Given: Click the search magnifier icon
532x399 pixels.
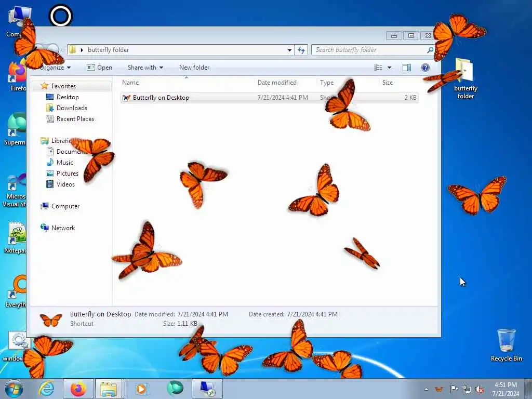Looking at the screenshot, I should coord(430,50).
